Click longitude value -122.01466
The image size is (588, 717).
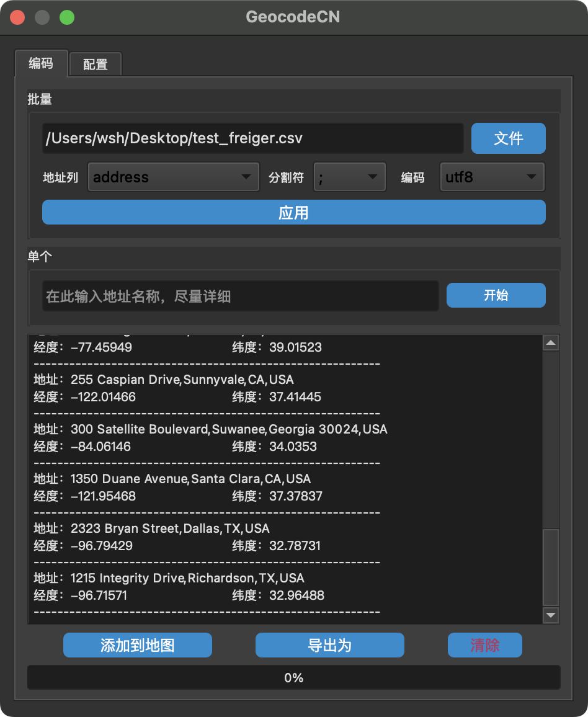click(x=104, y=397)
